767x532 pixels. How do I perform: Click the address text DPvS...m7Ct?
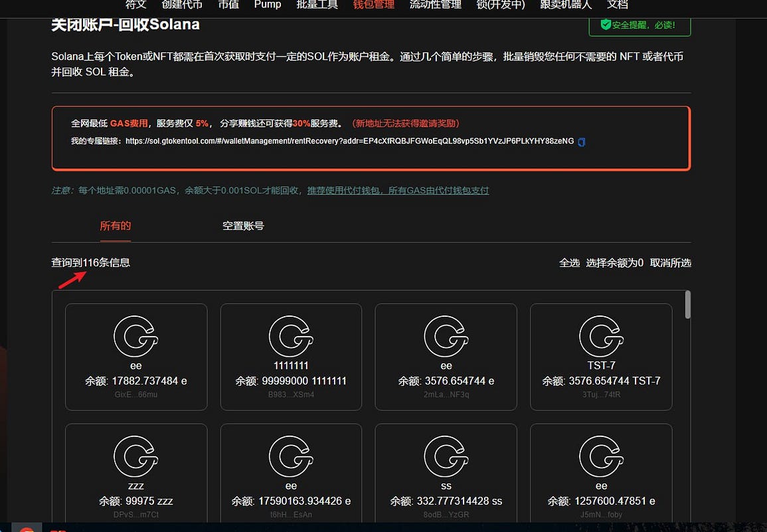click(136, 514)
